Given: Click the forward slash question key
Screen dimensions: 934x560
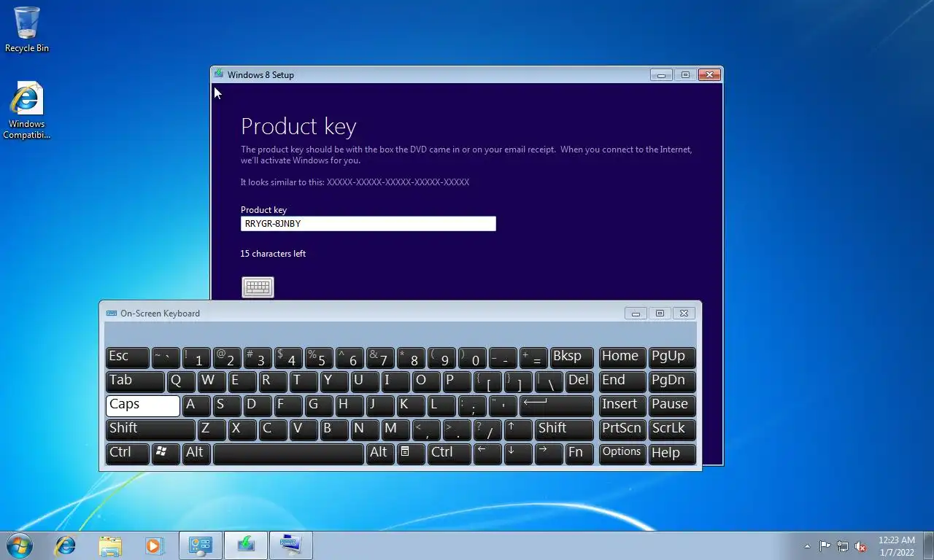Looking at the screenshot, I should (x=487, y=429).
